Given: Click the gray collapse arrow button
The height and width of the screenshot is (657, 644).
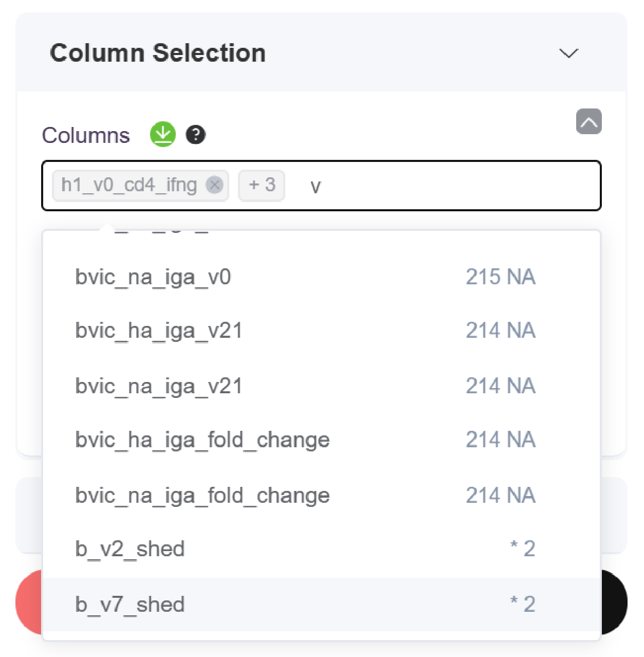Looking at the screenshot, I should click(588, 121).
